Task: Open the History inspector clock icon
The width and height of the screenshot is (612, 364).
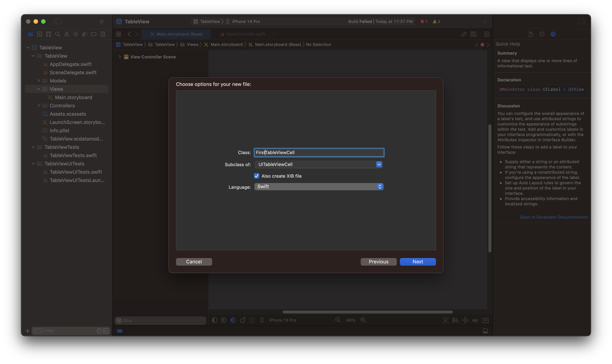Action: [542, 34]
